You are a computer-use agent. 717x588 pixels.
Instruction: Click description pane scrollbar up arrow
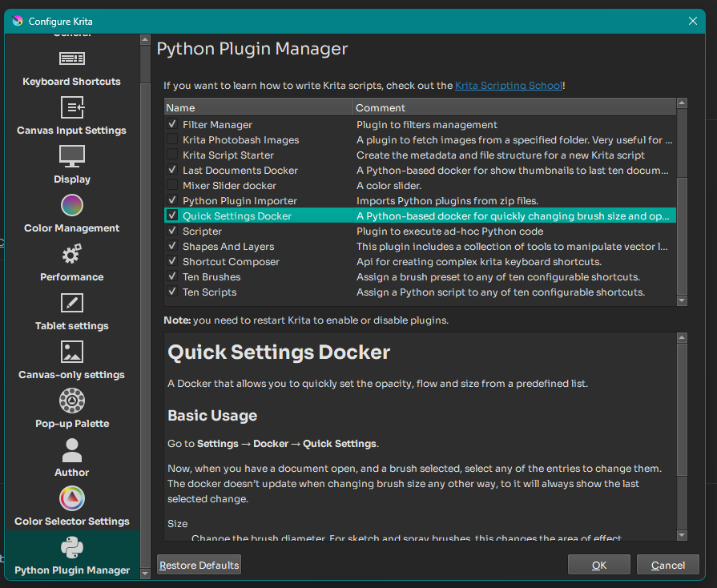[682, 338]
